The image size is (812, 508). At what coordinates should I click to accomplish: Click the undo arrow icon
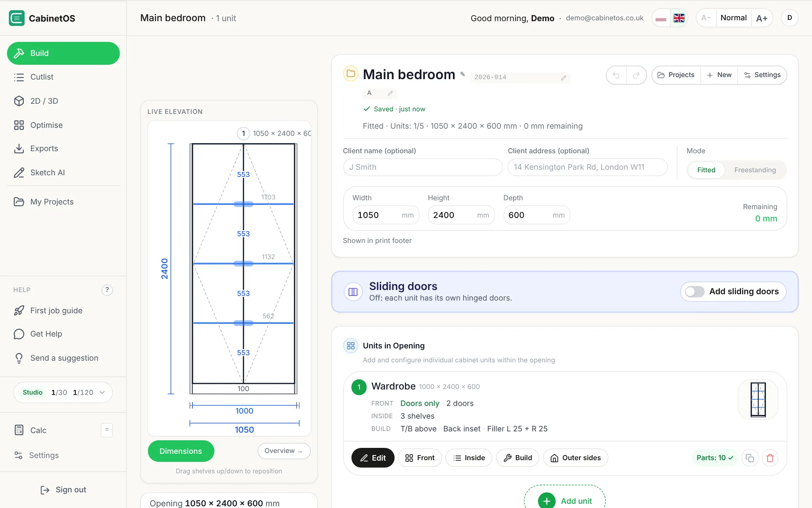616,75
